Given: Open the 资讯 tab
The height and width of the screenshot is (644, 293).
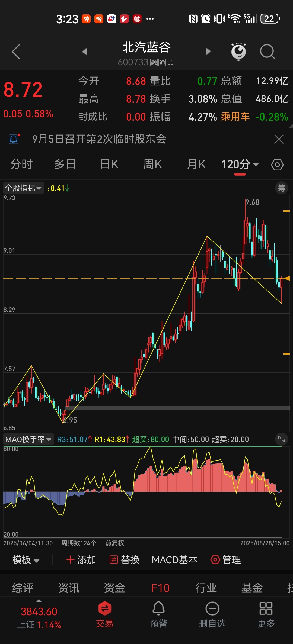Looking at the screenshot, I should point(69,588).
